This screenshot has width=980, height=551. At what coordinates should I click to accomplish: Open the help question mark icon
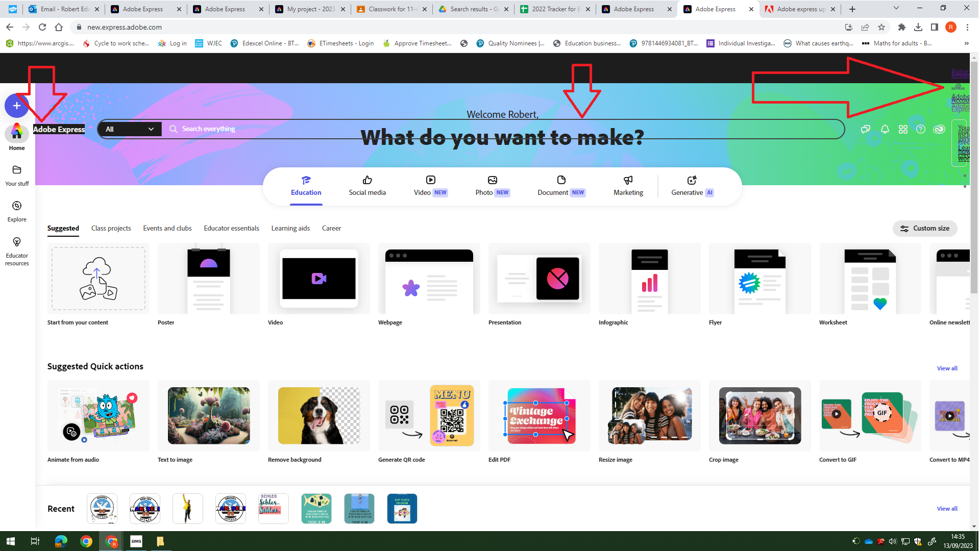[x=921, y=129]
